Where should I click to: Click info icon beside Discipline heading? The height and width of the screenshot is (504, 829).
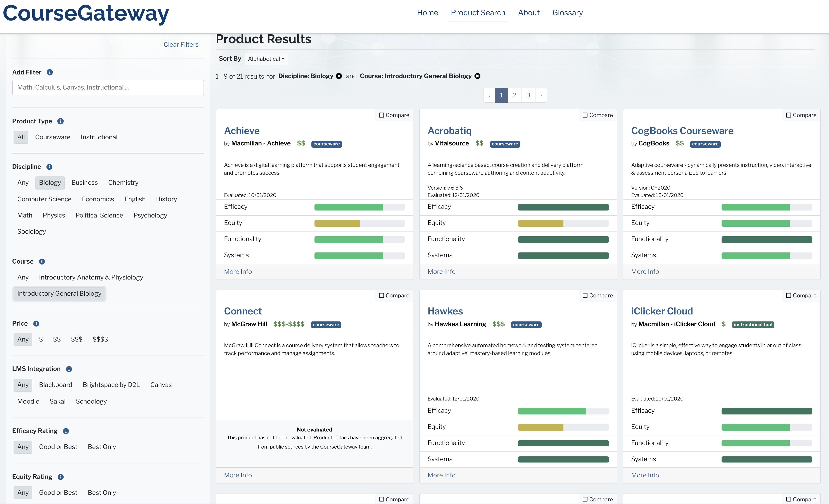tap(49, 167)
